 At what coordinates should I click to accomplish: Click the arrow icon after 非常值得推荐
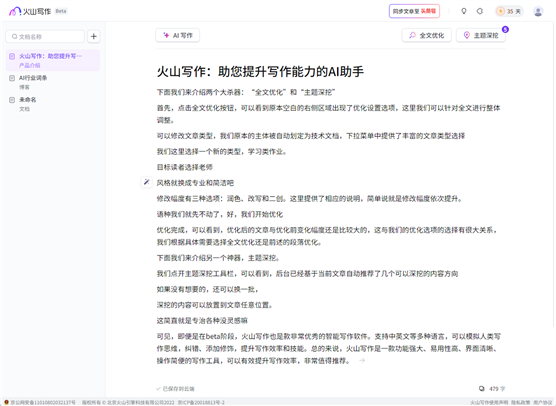[362, 361]
